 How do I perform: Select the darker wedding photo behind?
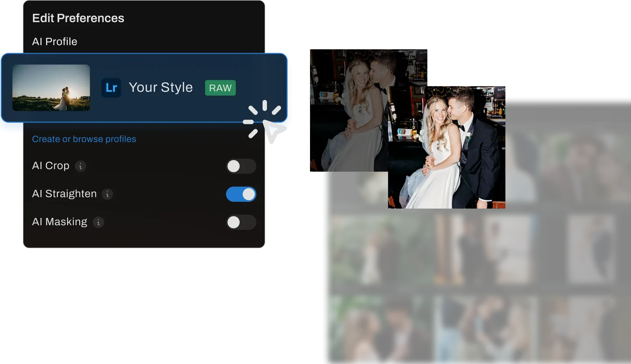click(x=348, y=110)
